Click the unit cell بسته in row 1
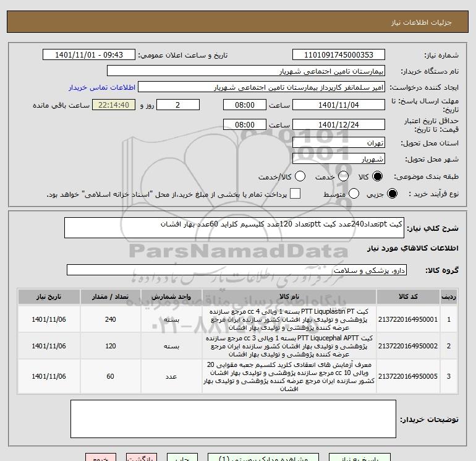The image size is (476, 461). pyautogui.click(x=171, y=319)
